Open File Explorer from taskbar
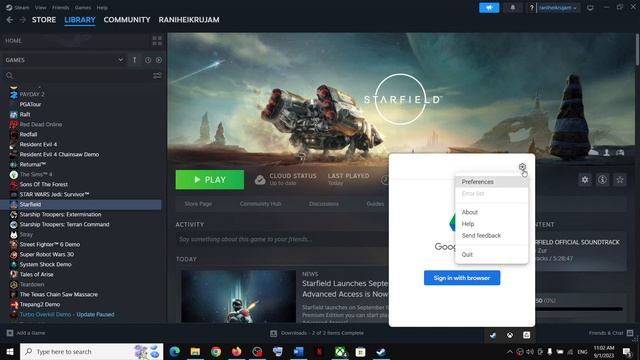The height and width of the screenshot is (360, 640). [x=195, y=351]
